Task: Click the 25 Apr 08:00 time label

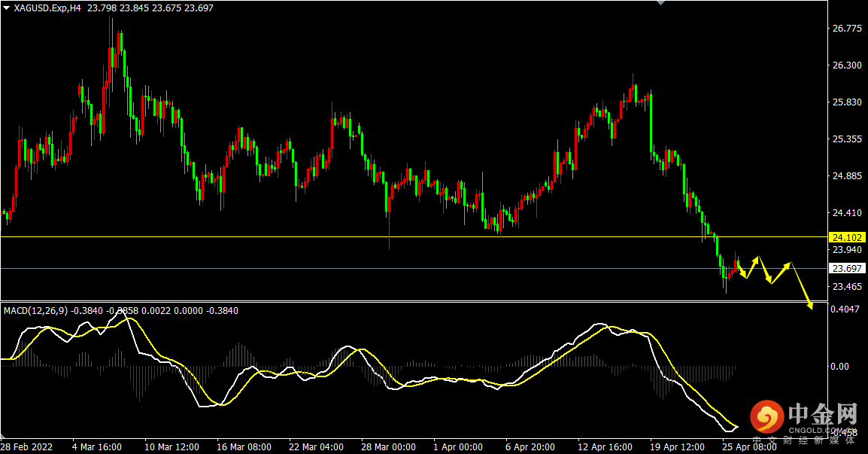Action: [x=748, y=446]
